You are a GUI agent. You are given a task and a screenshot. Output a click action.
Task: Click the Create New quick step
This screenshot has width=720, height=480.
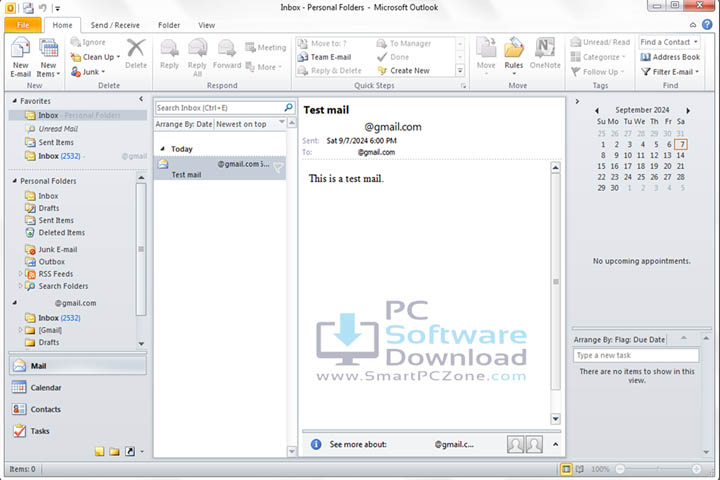coord(404,71)
